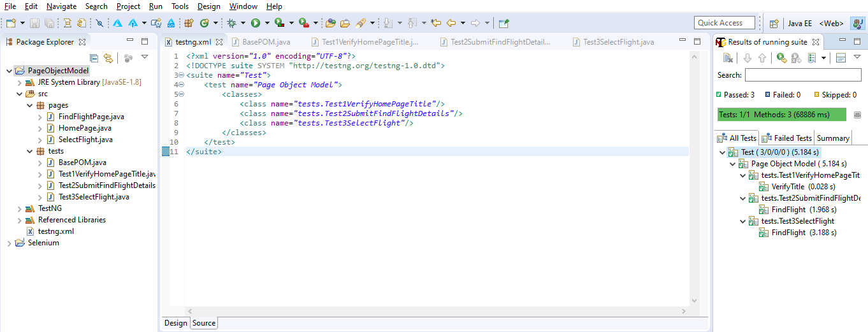Click the Search flashlight icon in toolbar
Viewport: 868px width, 332px height.
361,23
